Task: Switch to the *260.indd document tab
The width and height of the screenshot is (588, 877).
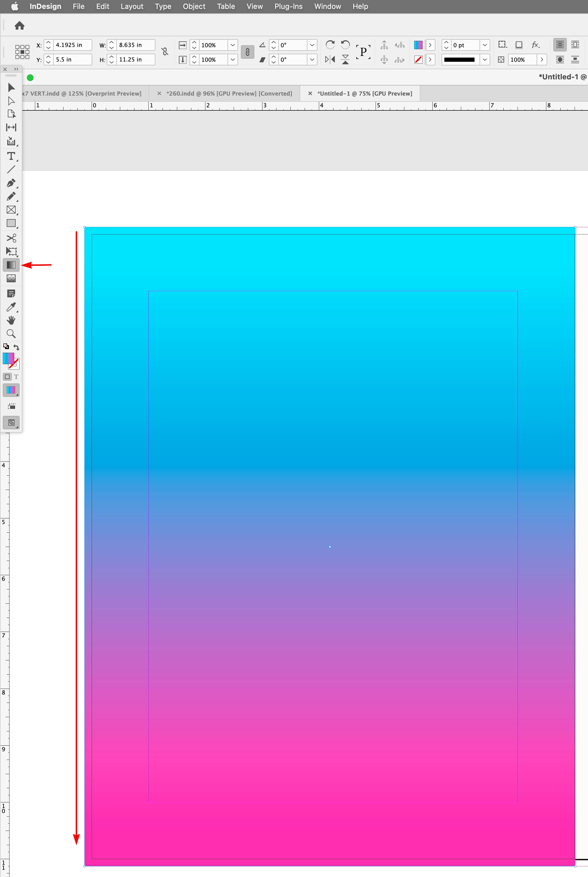Action: click(x=229, y=93)
